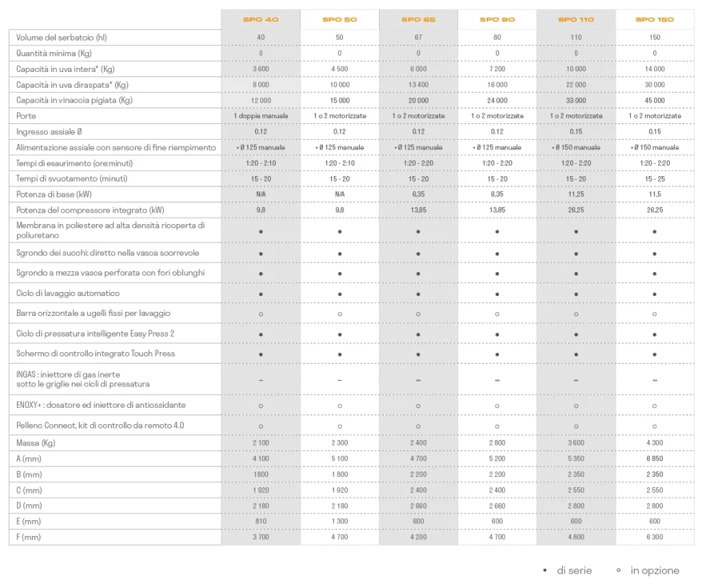Select the 'Capacità in vinaccia pigiata (Kg)' label
Image resolution: width=702 pixels, height=588 pixels.
click(x=74, y=100)
